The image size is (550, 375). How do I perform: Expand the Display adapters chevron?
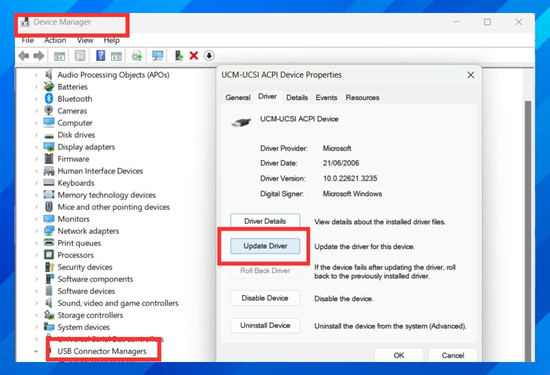pos(36,147)
